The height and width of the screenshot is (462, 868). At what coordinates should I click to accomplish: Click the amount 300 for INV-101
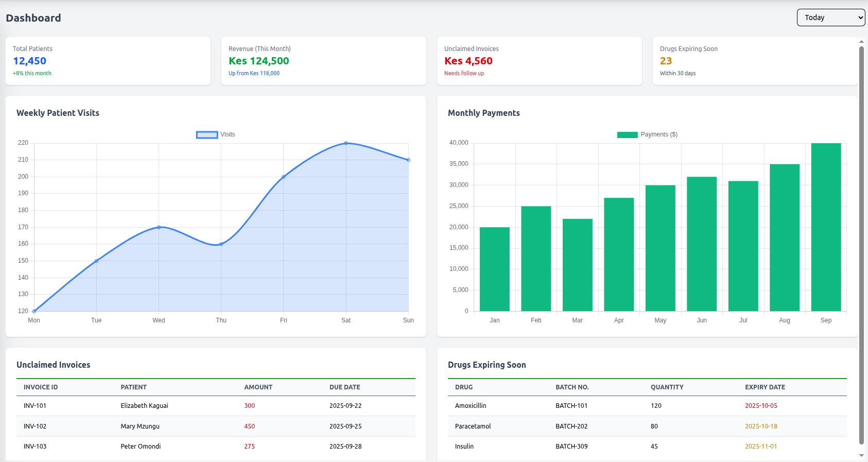[x=250, y=406]
